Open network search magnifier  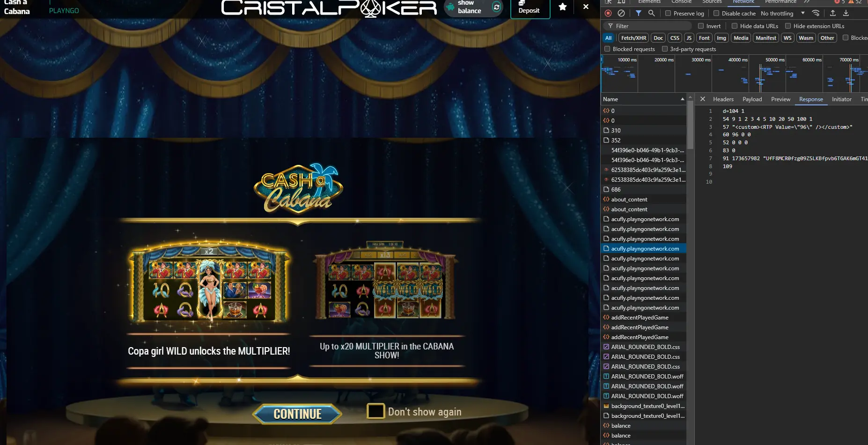[651, 13]
